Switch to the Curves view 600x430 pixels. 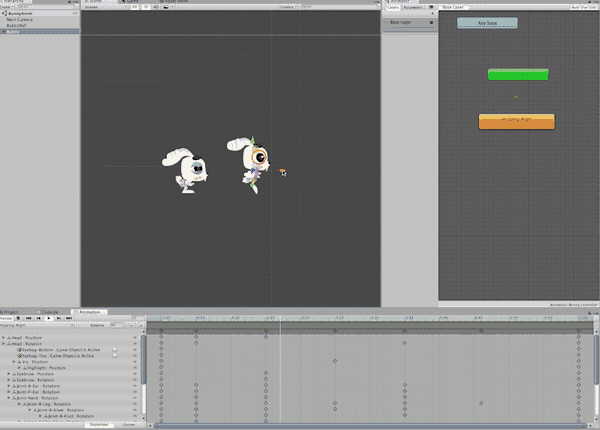[129, 425]
